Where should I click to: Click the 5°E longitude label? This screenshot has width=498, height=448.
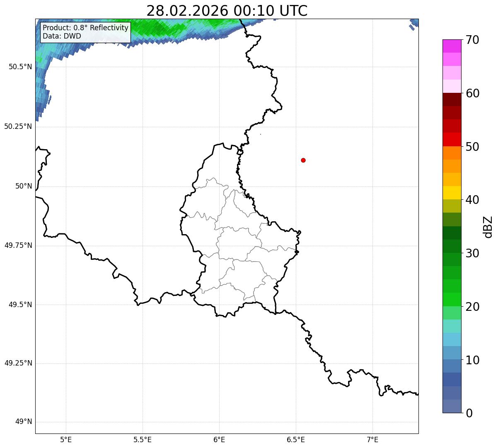click(x=66, y=440)
